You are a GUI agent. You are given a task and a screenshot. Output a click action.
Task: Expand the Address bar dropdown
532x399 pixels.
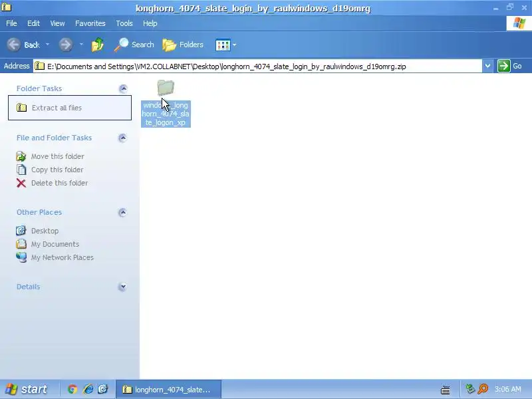click(x=487, y=66)
